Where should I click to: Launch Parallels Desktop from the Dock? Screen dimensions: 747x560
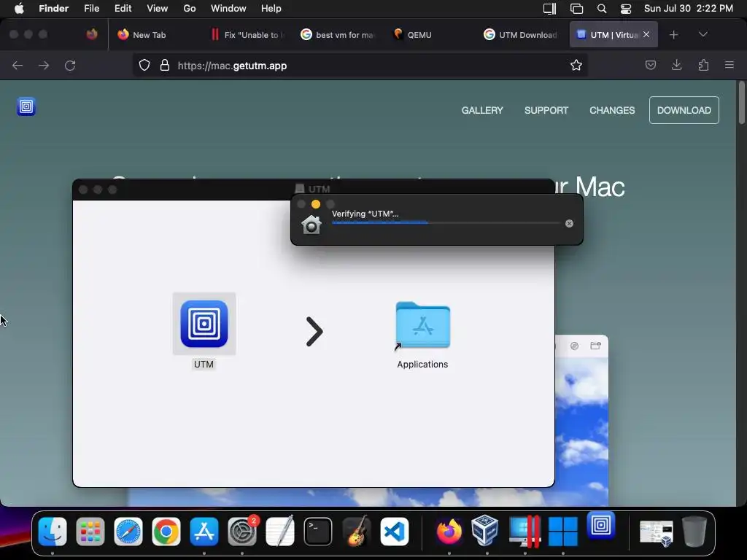point(525,532)
